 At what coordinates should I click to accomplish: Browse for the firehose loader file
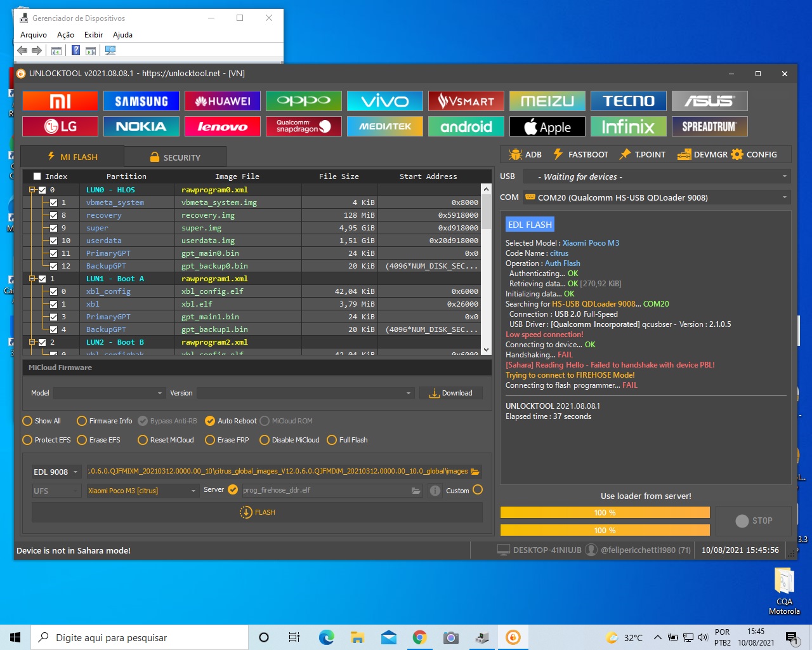coord(416,490)
